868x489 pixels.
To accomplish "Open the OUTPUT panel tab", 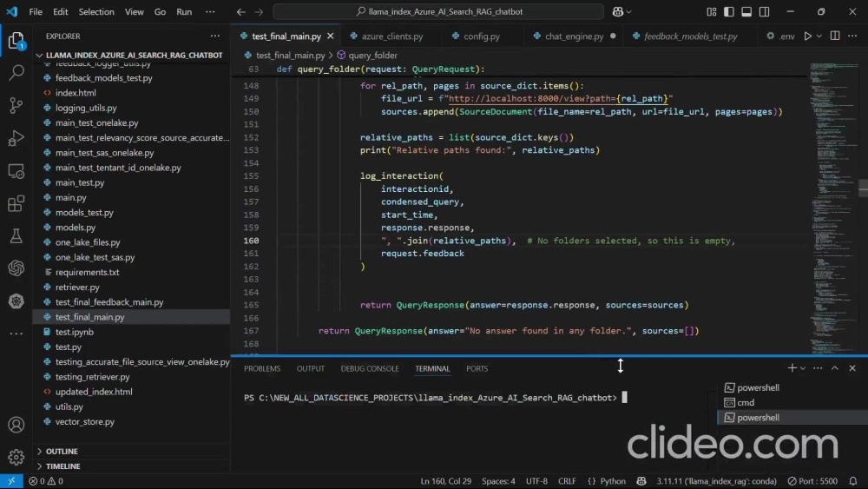I will [x=310, y=368].
